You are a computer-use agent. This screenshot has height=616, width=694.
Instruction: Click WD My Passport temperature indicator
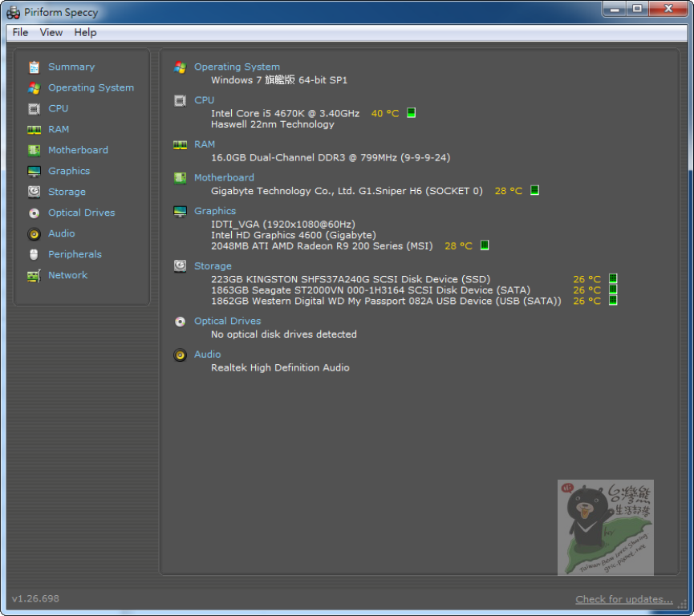(613, 301)
